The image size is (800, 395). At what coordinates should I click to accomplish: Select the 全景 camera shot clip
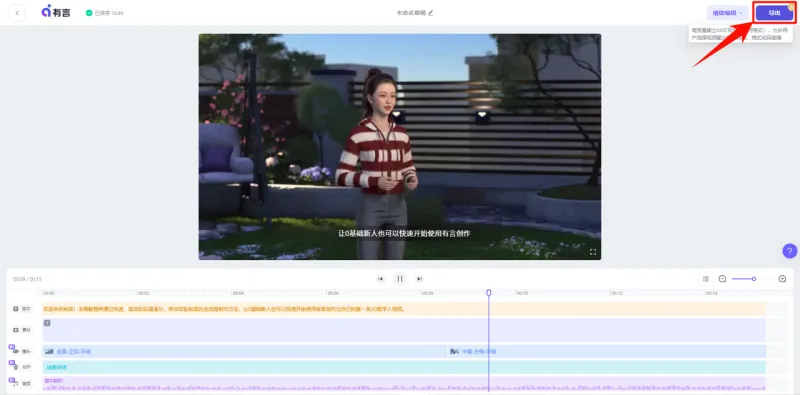[x=244, y=351]
